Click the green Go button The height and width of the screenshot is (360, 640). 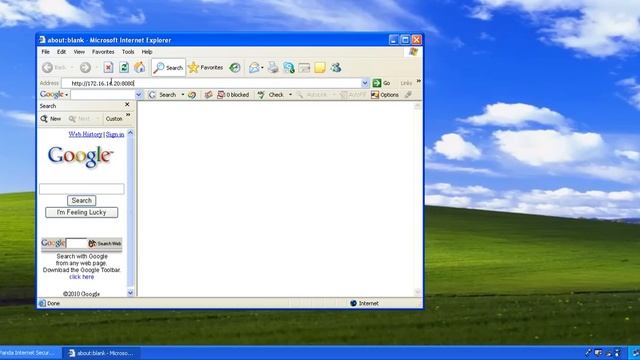(381, 83)
